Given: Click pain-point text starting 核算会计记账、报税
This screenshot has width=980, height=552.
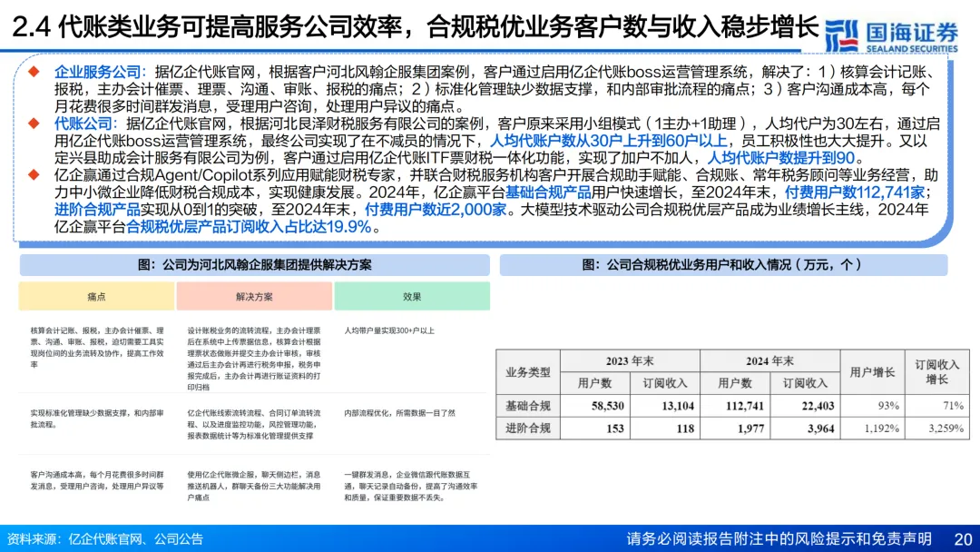Looking at the screenshot, I should pos(97,348).
